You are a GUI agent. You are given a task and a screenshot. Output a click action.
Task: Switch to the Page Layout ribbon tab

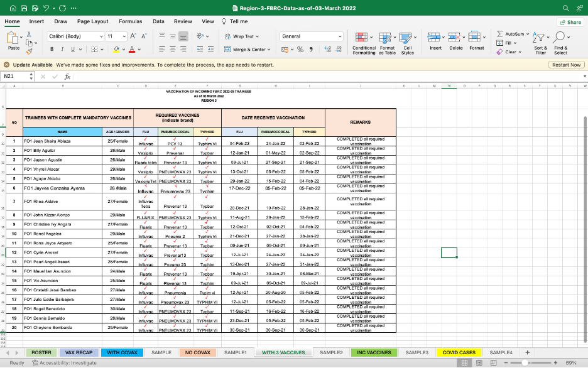92,21
